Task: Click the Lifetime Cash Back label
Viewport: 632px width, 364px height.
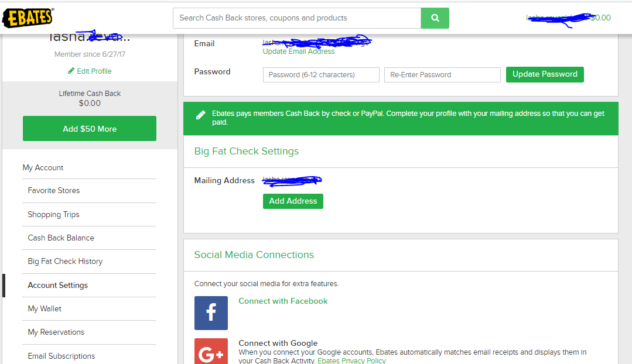Action: click(x=90, y=94)
